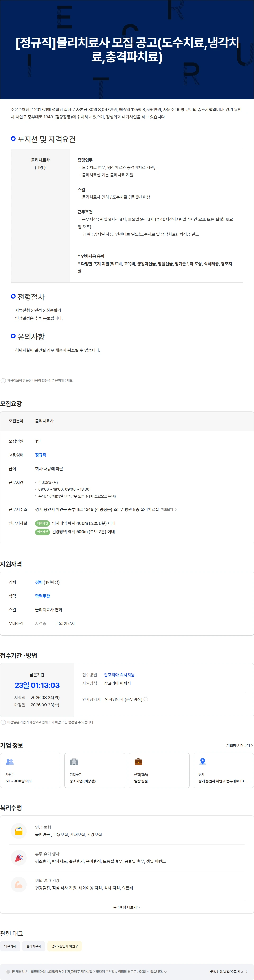Image resolution: width=254 pixels, height=980 pixels.
Task: Click the 휴무·휴가·행사 party icon
Action: [x=19, y=858]
